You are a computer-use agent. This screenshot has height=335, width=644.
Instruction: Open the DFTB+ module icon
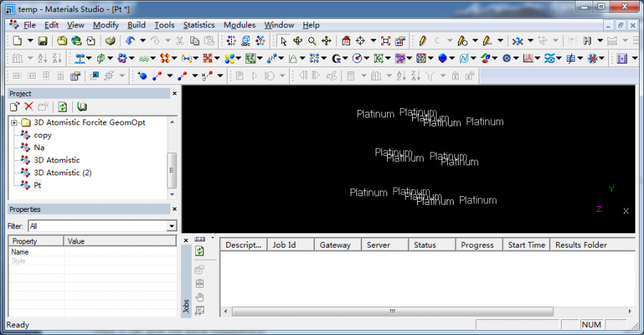click(208, 59)
